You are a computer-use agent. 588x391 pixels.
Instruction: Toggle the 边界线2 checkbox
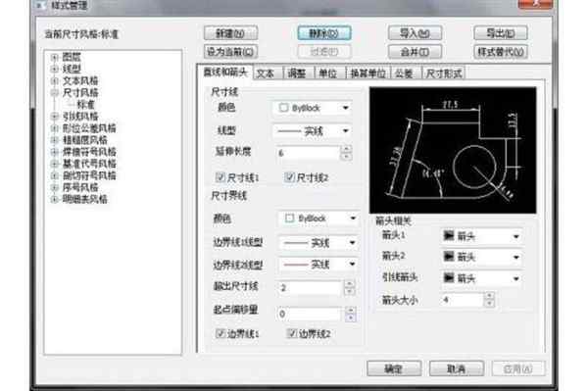pos(292,333)
